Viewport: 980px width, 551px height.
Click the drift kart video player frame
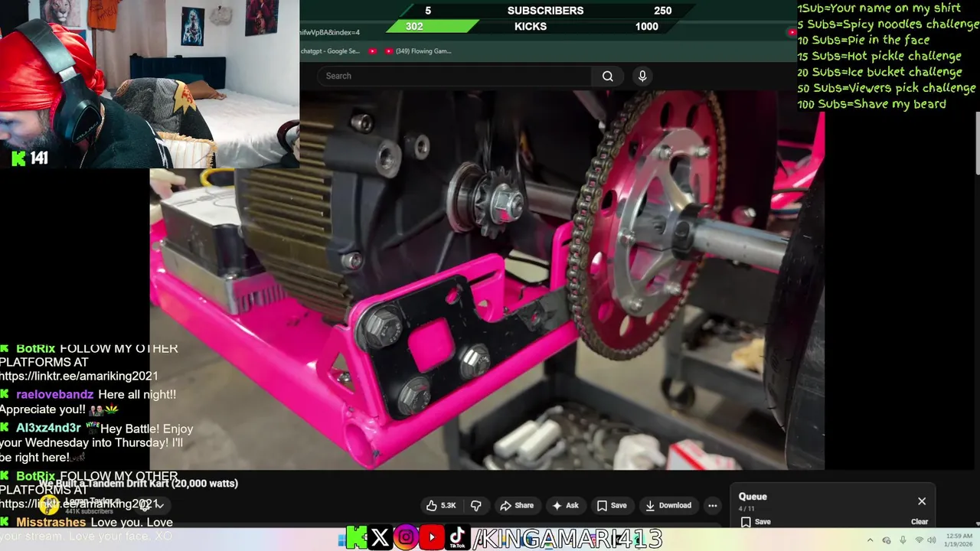[487, 279]
